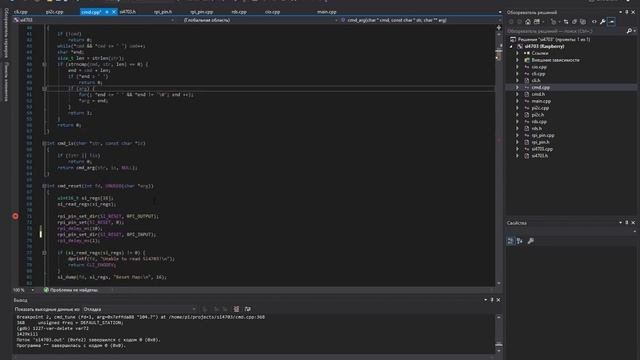Open the cio.cpp editor tab
Viewport: 640px width, 360px height.
(272, 12)
